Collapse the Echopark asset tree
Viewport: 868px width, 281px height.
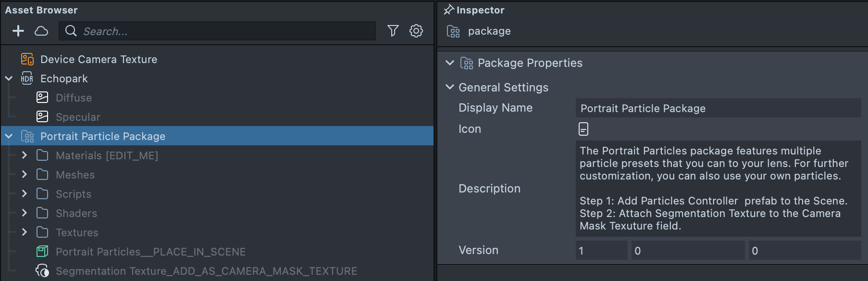[x=9, y=78]
